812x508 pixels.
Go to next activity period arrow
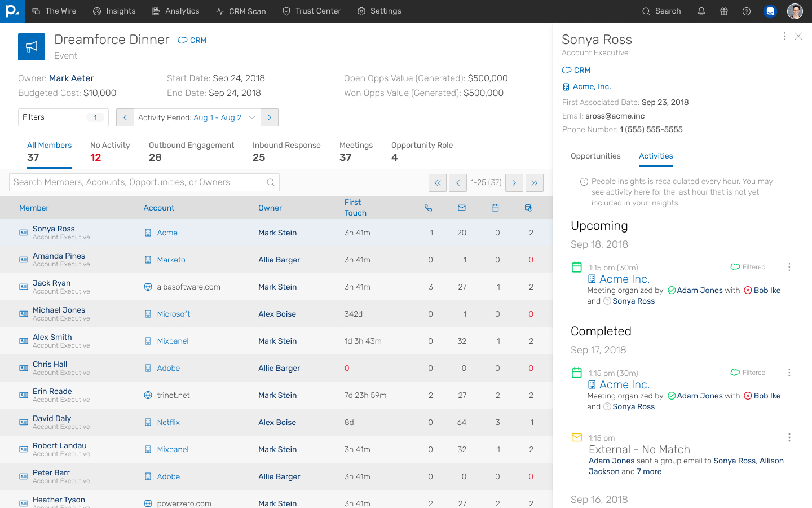[270, 117]
